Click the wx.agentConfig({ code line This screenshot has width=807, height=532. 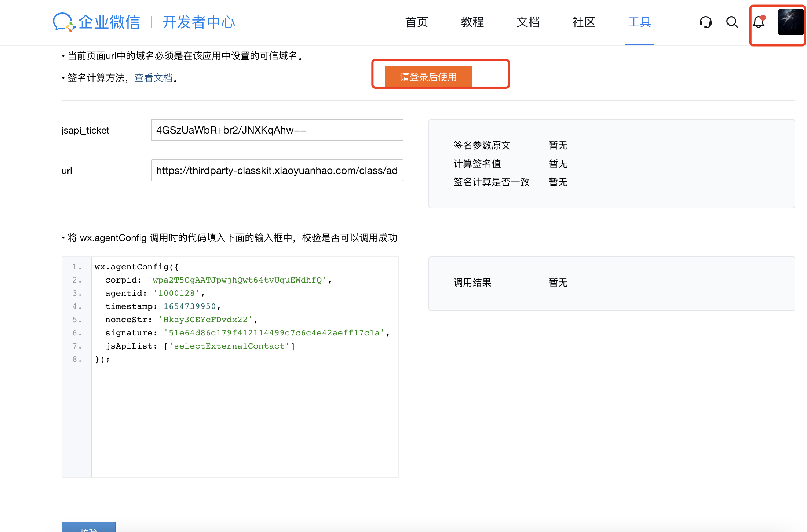(136, 267)
